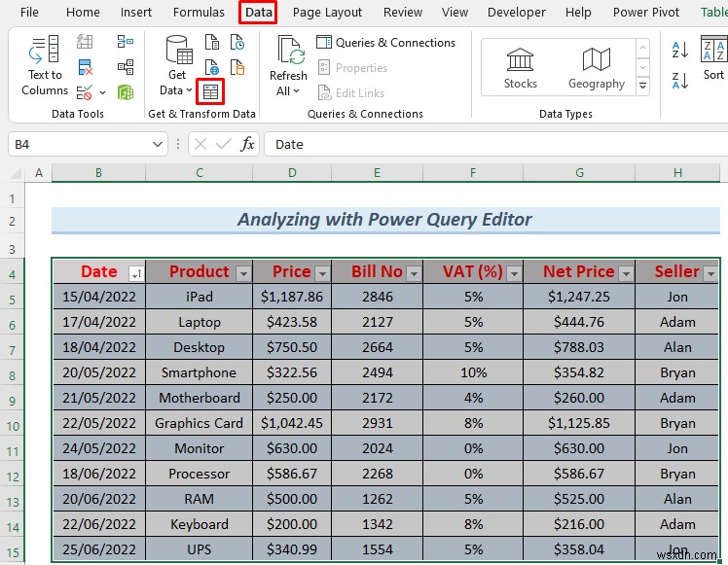
Task: Click cell with date 18/06/2022
Action: (99, 474)
